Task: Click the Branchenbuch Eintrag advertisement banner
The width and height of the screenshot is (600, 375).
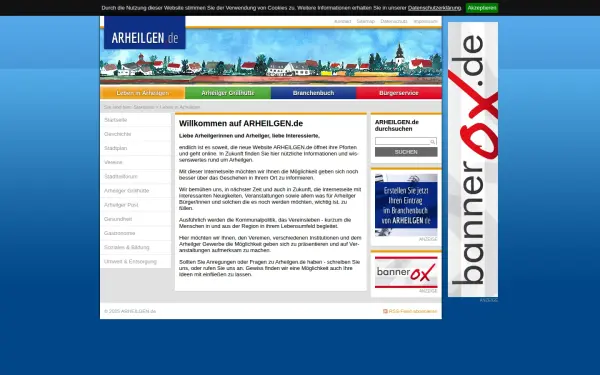Action: pyautogui.click(x=406, y=205)
